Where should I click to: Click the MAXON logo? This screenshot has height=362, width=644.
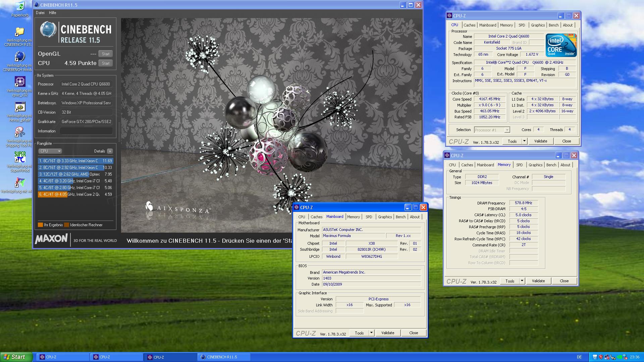(51, 239)
